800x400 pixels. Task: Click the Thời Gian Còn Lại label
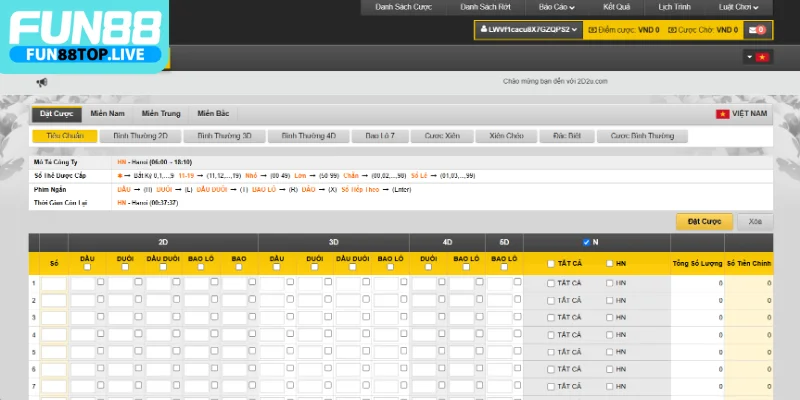[60, 203]
